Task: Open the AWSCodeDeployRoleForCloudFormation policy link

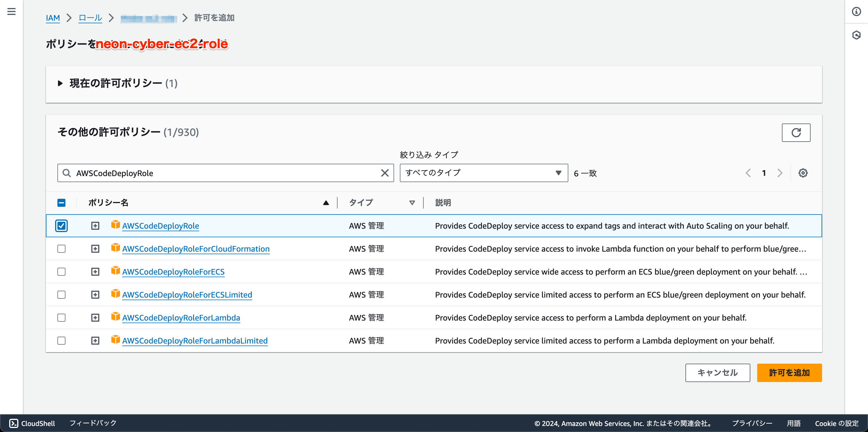Action: [196, 248]
